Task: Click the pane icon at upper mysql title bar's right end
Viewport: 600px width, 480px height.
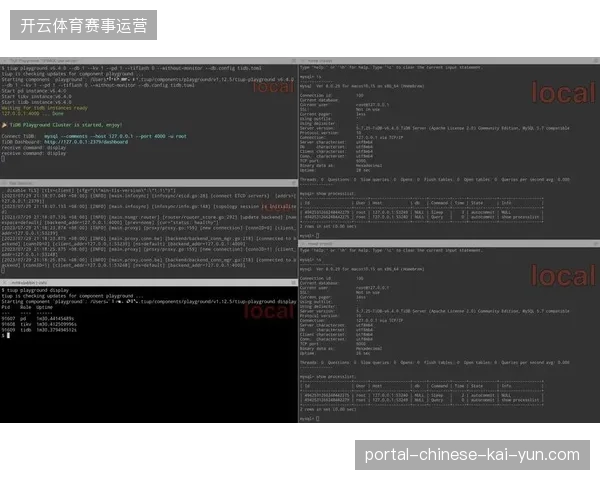Action: (x=596, y=60)
